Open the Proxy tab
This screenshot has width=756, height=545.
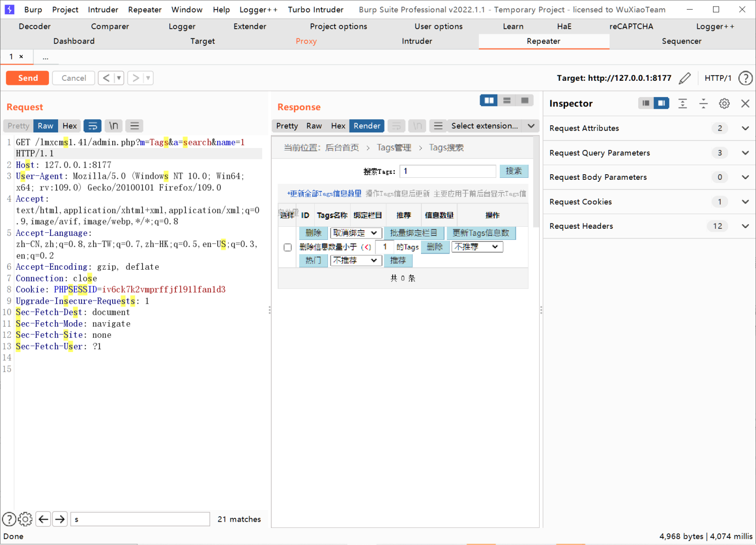[306, 41]
